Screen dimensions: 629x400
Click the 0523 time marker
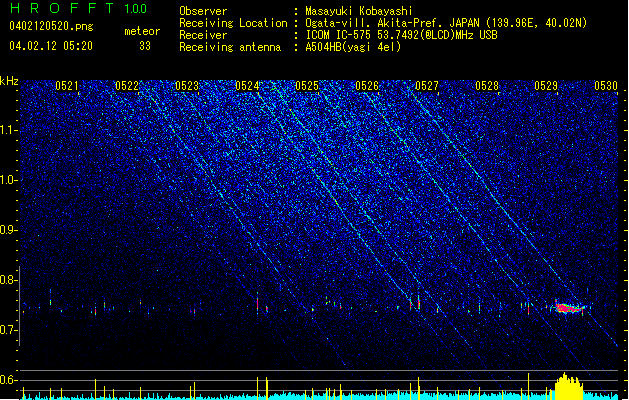tap(187, 86)
